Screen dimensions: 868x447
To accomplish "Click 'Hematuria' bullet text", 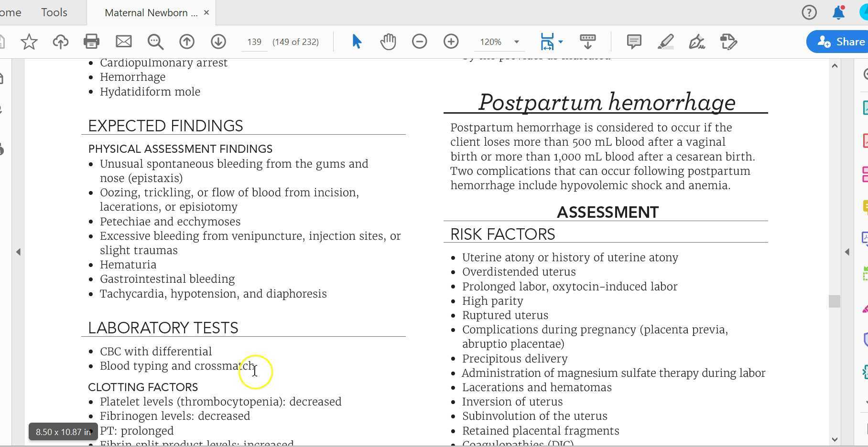I will pyautogui.click(x=128, y=265).
